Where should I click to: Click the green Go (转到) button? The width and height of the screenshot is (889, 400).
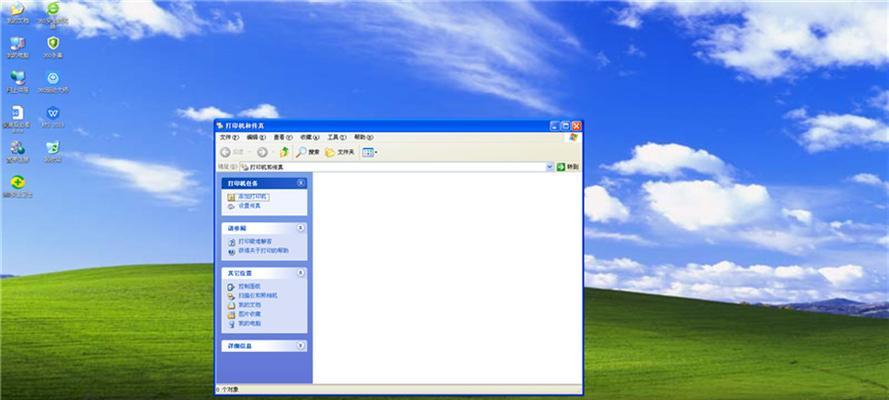[568, 167]
